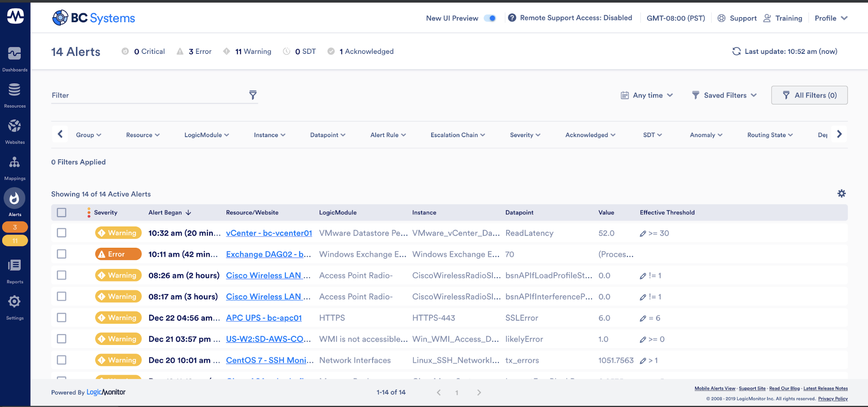Screen dimensions: 868x407
Task: Click the SDT clock icon in summary
Action: (286, 51)
